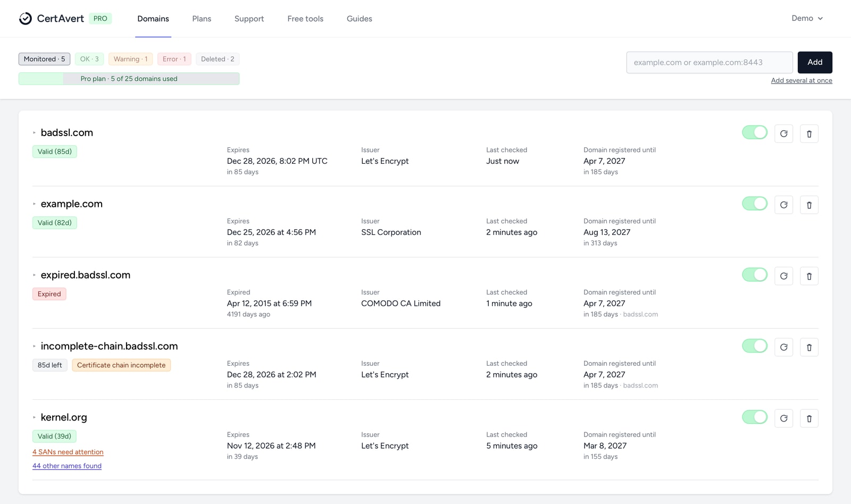Go to the Support page
The height and width of the screenshot is (504, 851).
coord(249,19)
